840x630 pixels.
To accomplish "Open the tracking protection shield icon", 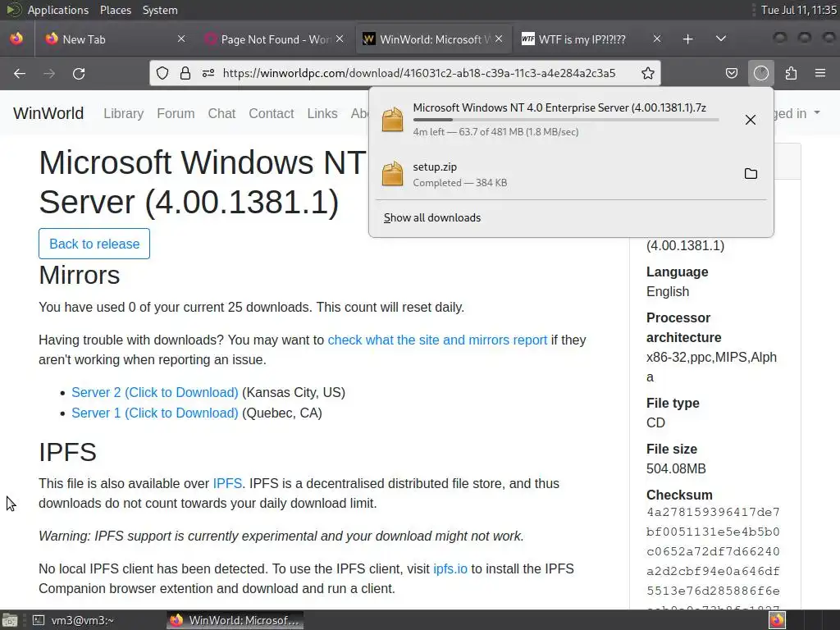I will [x=162, y=73].
